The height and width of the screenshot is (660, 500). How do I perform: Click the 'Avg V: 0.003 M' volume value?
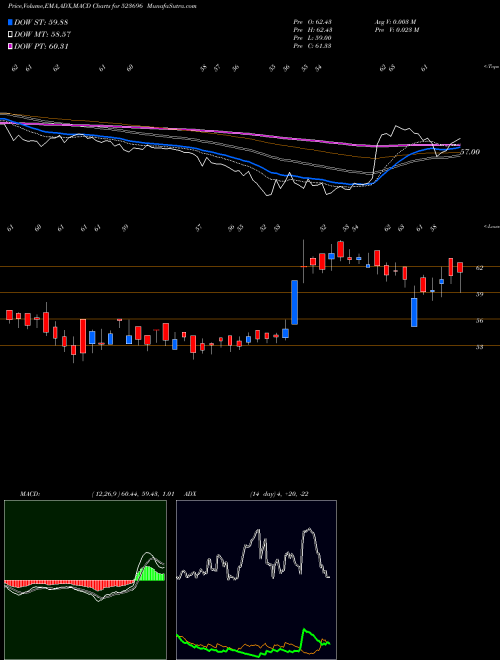tap(395, 22)
